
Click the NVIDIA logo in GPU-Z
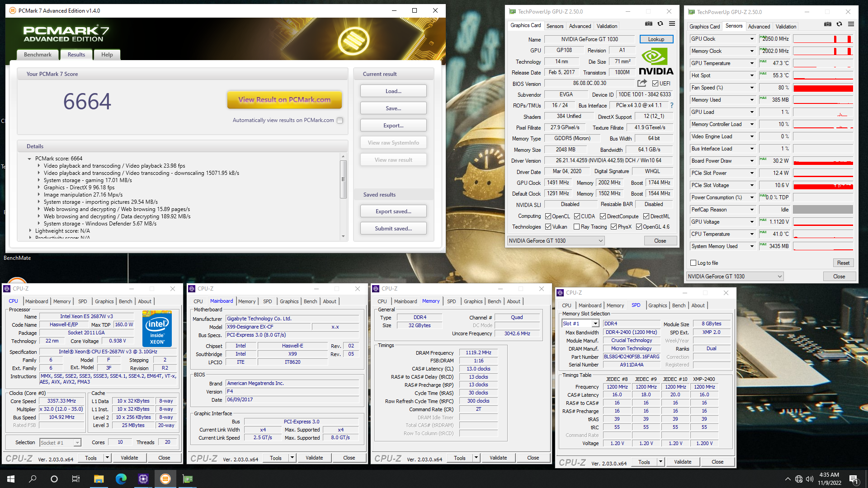pos(656,61)
